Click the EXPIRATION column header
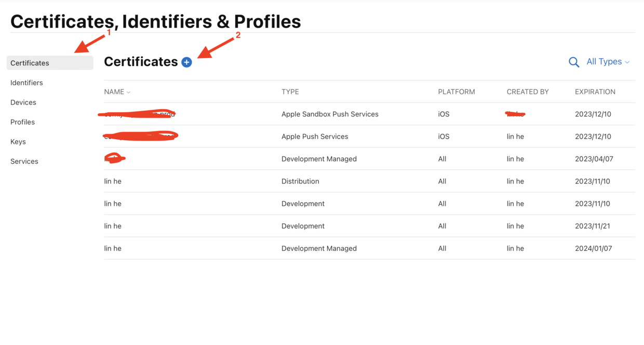 595,92
